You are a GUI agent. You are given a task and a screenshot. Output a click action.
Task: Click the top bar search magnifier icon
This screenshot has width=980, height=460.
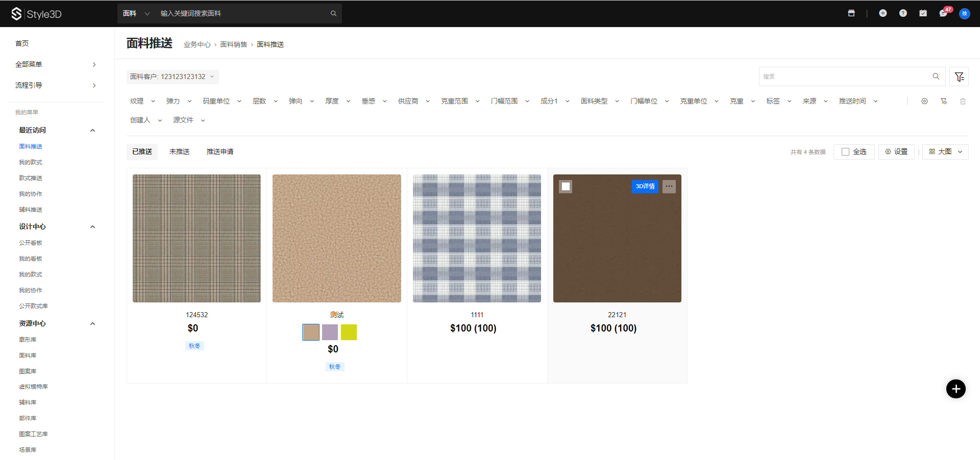[x=333, y=14]
